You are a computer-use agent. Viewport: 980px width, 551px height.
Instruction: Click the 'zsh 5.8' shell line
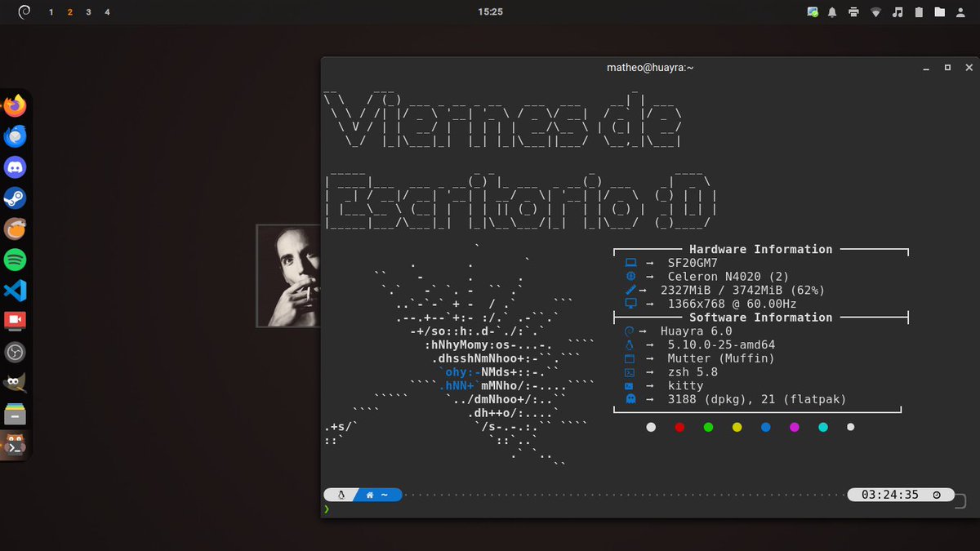[693, 372]
